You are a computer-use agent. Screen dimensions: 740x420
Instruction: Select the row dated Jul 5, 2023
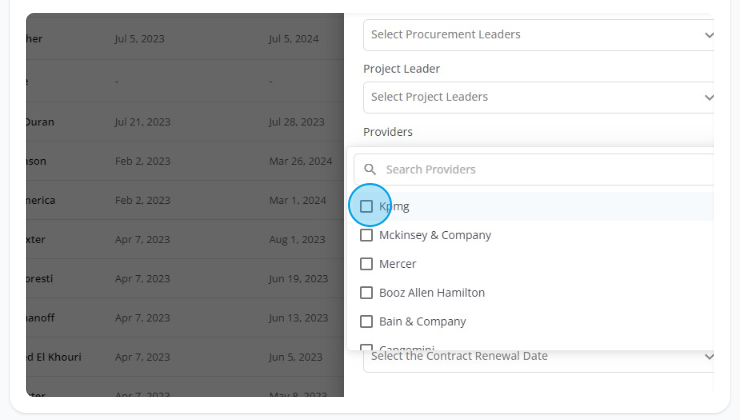[185, 39]
